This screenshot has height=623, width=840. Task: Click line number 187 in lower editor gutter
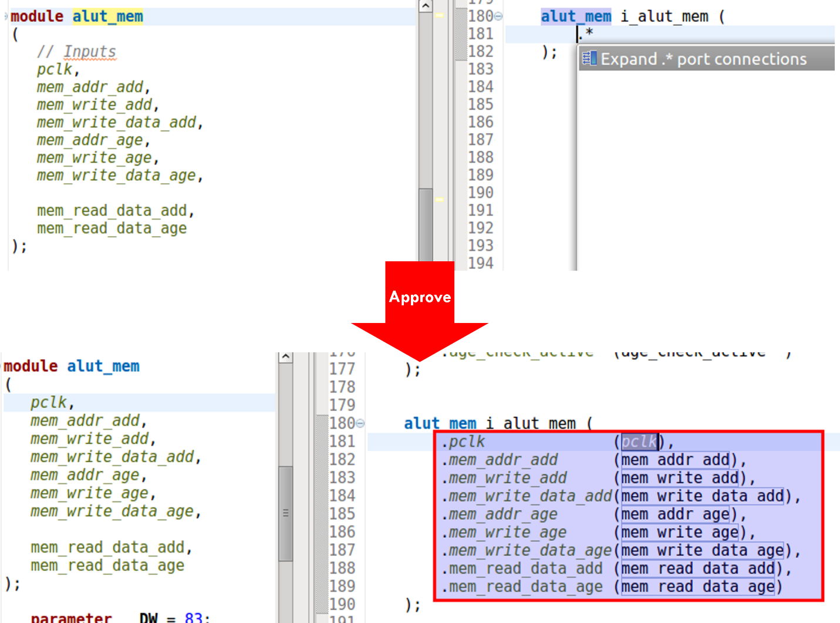(342, 550)
